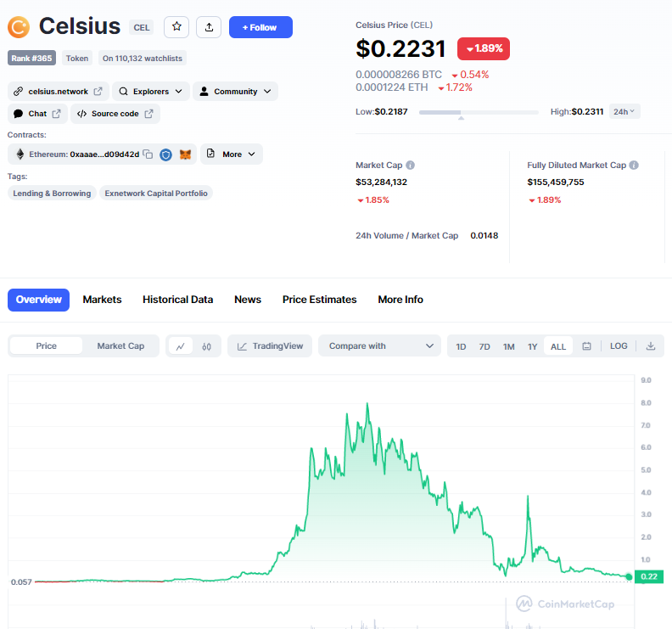
Task: Open the Compare with dropdown
Action: [380, 346]
